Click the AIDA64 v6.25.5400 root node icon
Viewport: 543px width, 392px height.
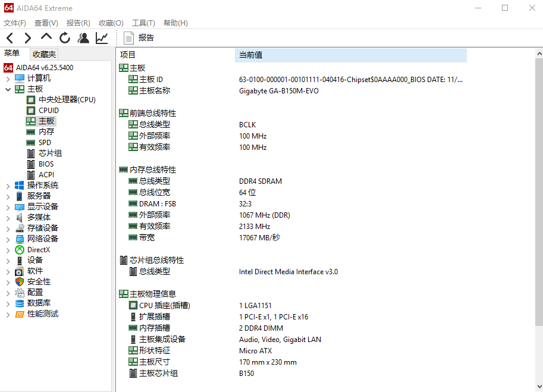tap(8, 68)
